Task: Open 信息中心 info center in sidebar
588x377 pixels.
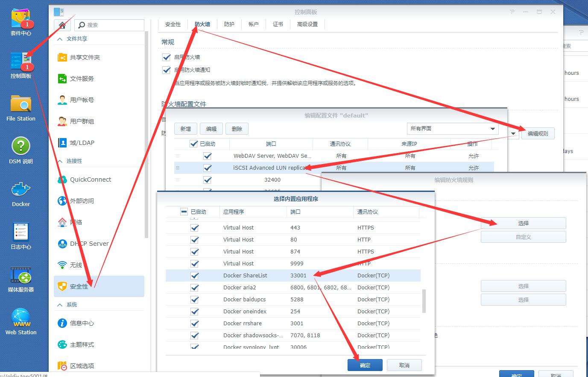Action: [x=99, y=323]
